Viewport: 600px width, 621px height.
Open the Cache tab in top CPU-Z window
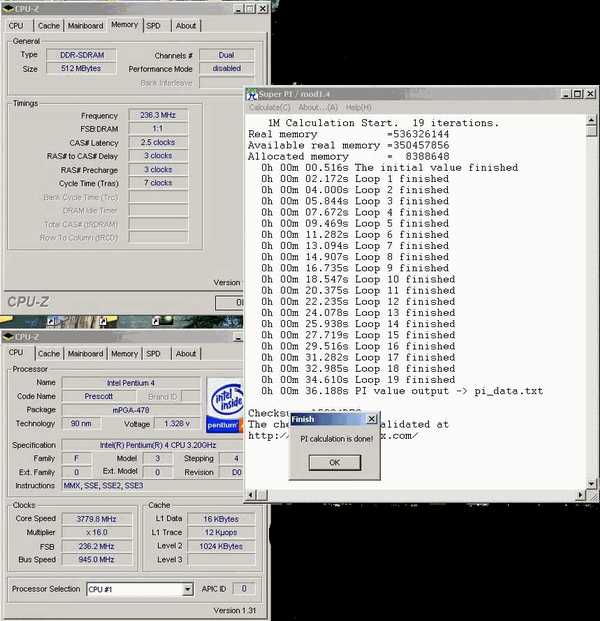49,26
